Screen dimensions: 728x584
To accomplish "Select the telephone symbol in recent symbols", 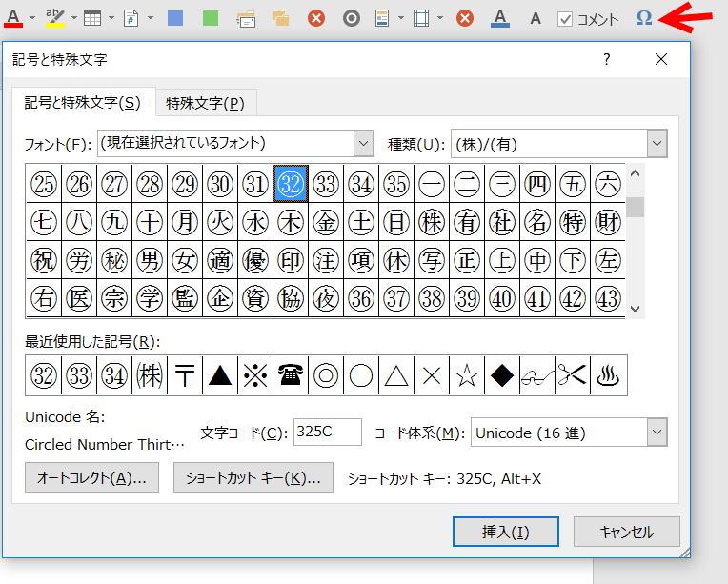I will click(290, 375).
